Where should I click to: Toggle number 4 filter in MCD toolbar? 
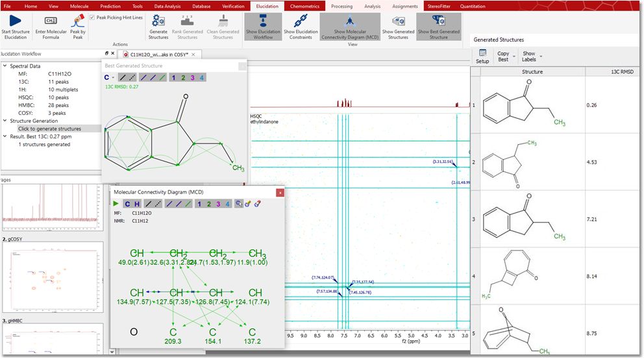point(227,204)
